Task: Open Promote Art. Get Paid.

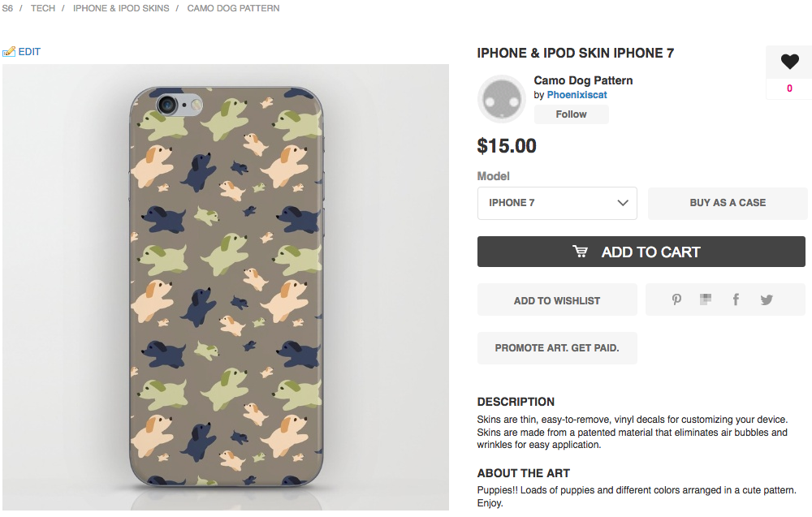Action: [x=557, y=348]
